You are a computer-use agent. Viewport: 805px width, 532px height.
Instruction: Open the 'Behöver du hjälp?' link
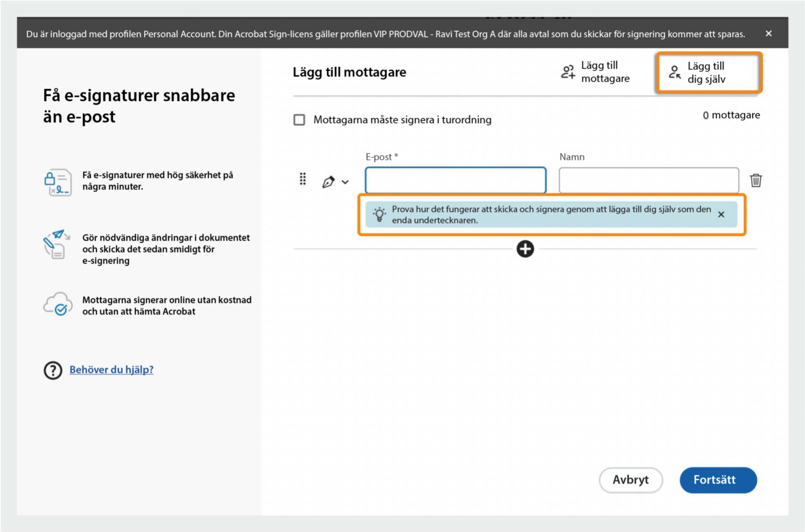tap(112, 370)
